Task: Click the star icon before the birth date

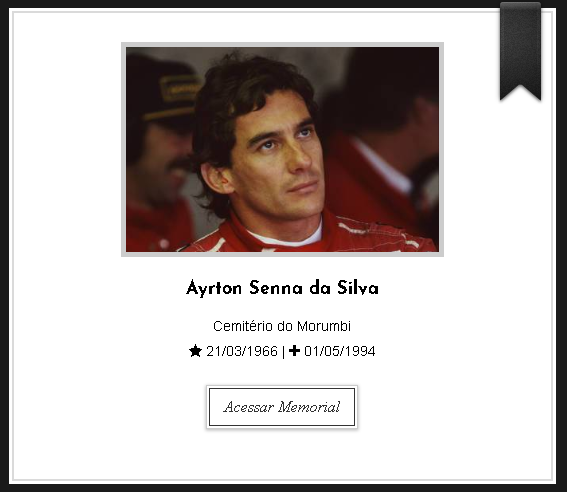Action: click(195, 351)
